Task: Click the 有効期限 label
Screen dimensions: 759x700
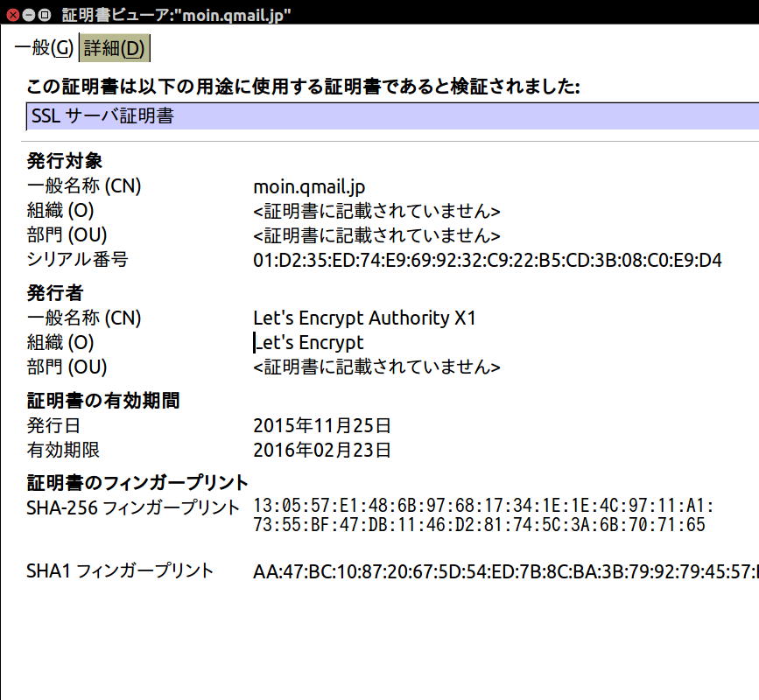Action: click(x=63, y=451)
